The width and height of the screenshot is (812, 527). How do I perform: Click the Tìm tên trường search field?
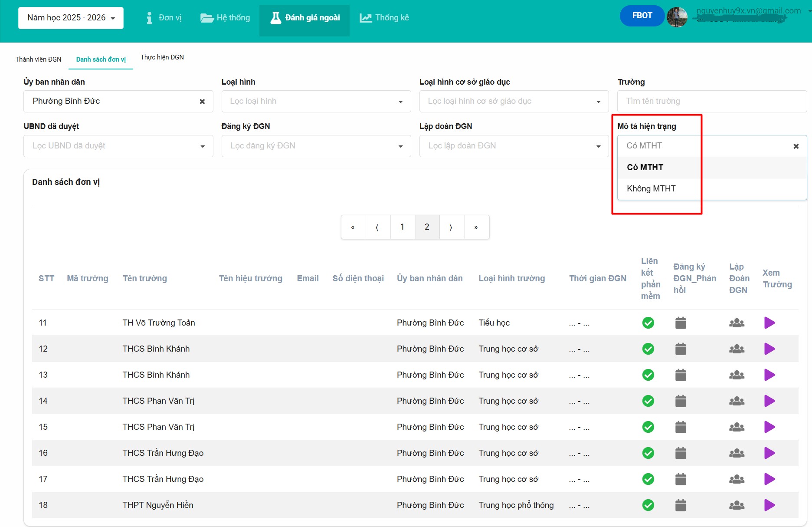point(711,102)
